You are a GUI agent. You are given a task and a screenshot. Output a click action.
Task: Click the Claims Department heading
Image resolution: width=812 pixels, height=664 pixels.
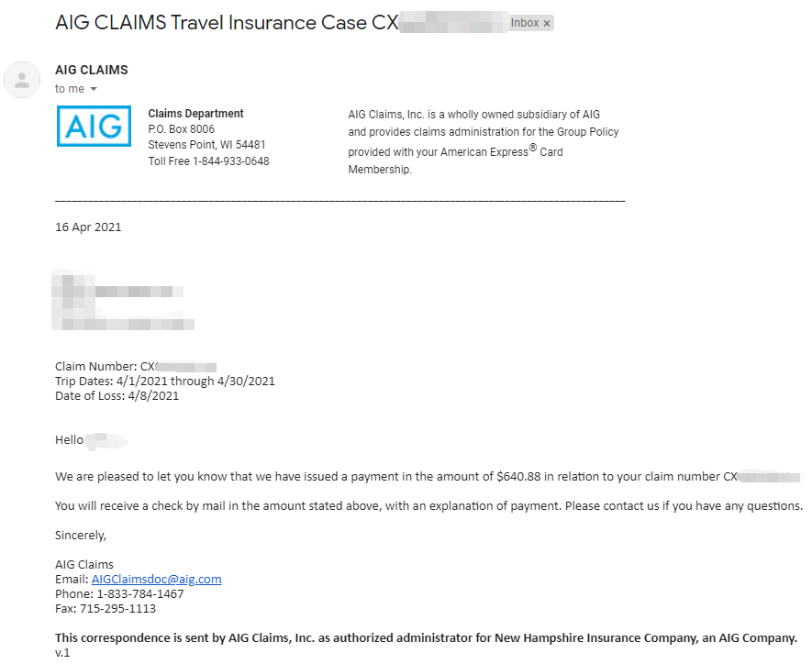pyautogui.click(x=195, y=114)
